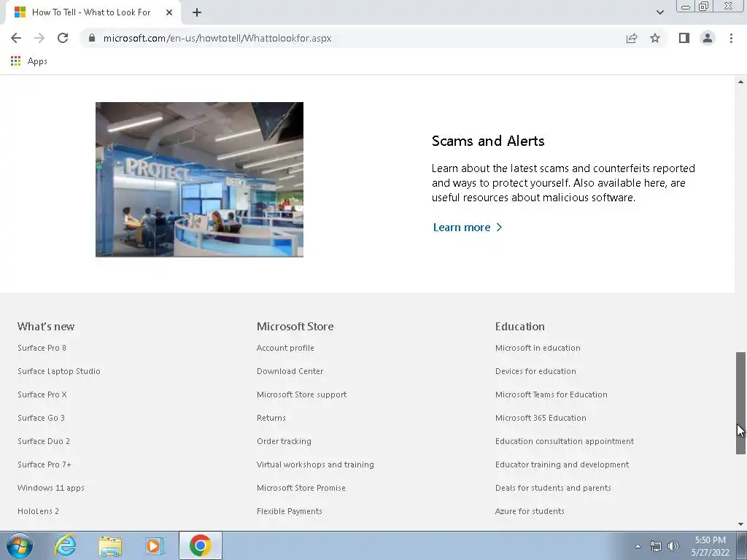The height and width of the screenshot is (560, 747).
Task: Open Order tracking link
Action: click(284, 441)
